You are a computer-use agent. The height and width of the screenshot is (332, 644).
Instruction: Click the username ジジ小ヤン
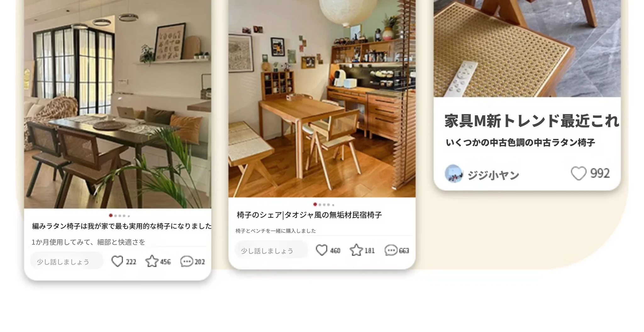pos(493,175)
